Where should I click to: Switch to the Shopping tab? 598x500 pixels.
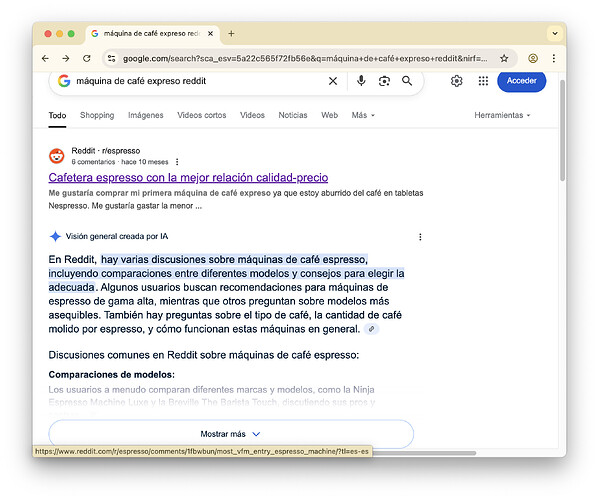(97, 115)
